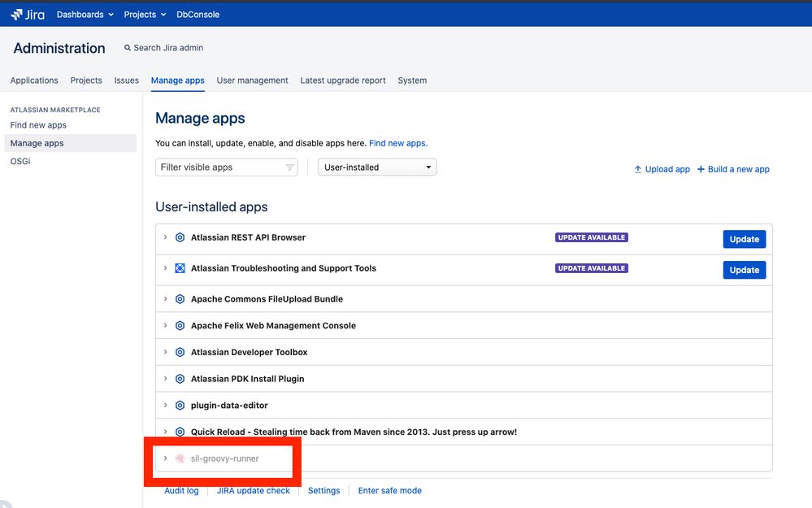Click the Quick Reload app name text

354,432
